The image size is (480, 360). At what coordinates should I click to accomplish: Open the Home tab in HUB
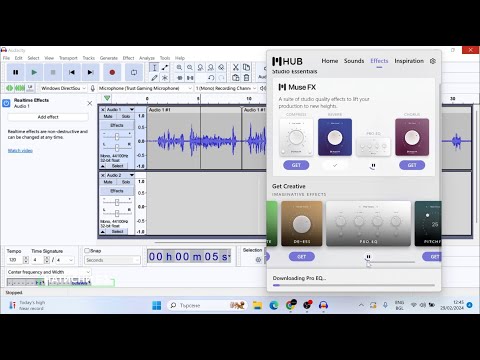click(330, 61)
